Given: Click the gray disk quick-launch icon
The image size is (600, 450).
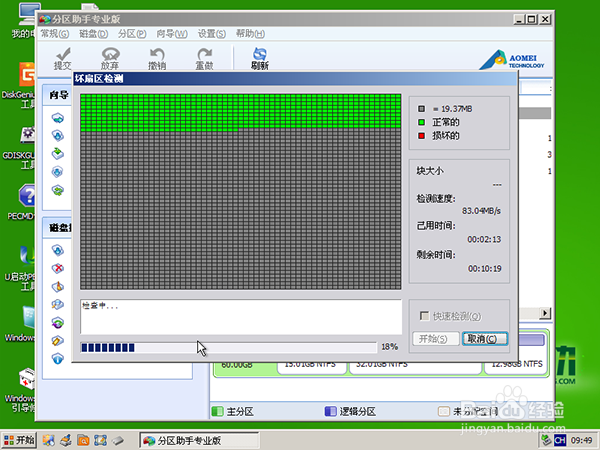Looking at the screenshot, I should (x=118, y=440).
